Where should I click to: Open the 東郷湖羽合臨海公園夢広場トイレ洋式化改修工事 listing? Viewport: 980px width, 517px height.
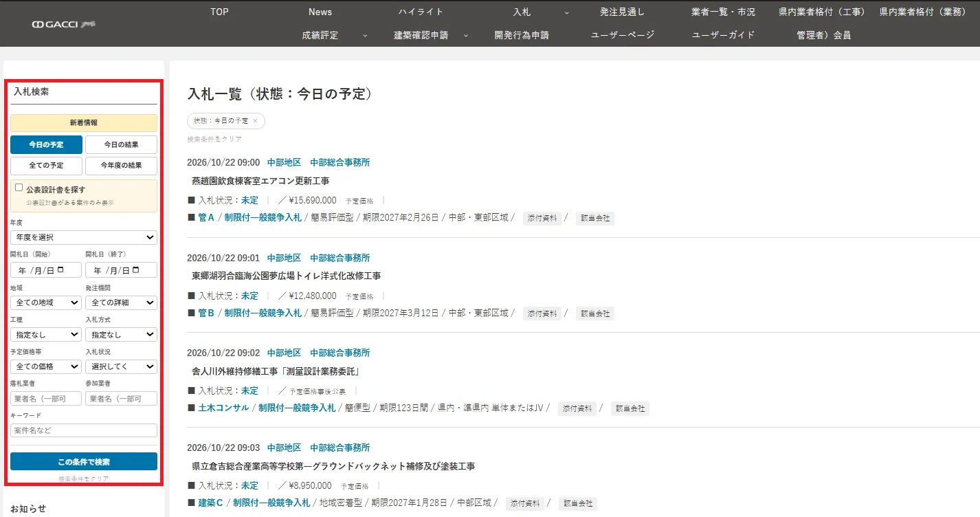286,276
